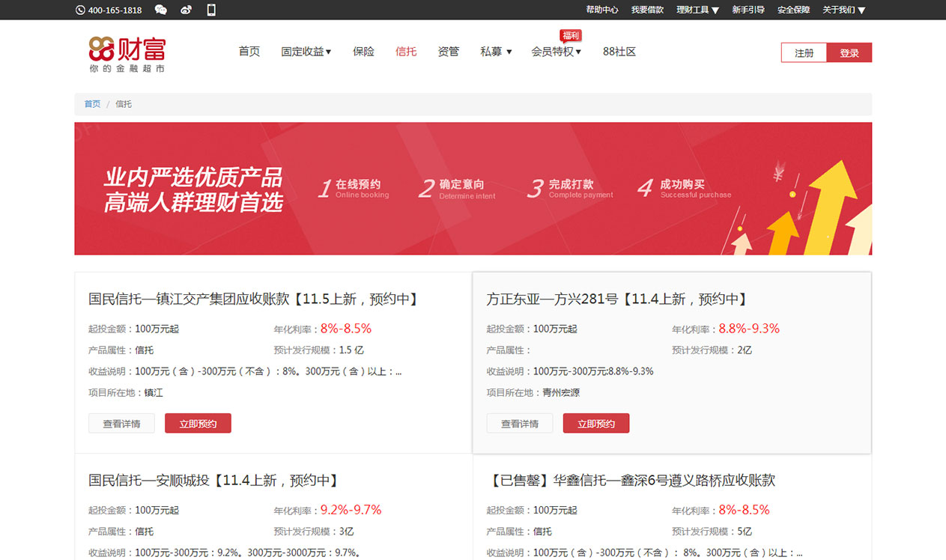Click the 注册 button
The width and height of the screenshot is (946, 560).
point(804,53)
